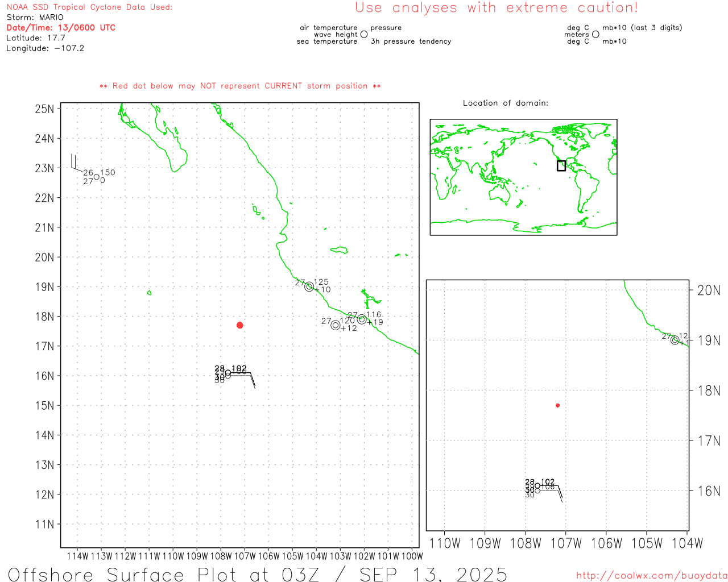The height and width of the screenshot is (582, 728).
Task: Select the buoy circle with pressure 150
Action: pos(97,177)
